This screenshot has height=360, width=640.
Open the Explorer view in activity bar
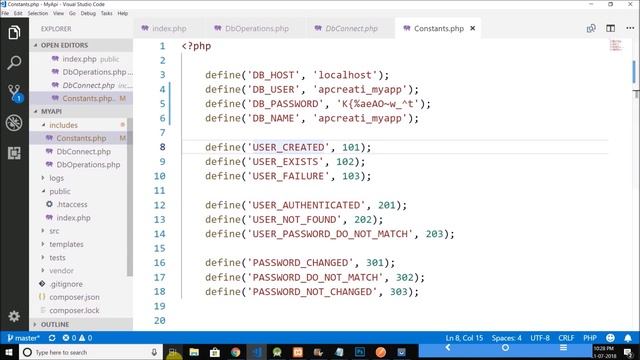click(14, 32)
